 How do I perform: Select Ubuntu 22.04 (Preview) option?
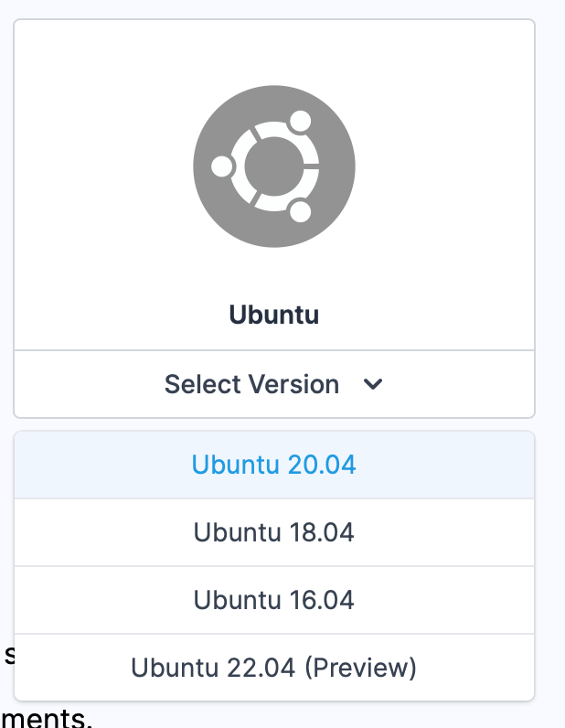[274, 668]
